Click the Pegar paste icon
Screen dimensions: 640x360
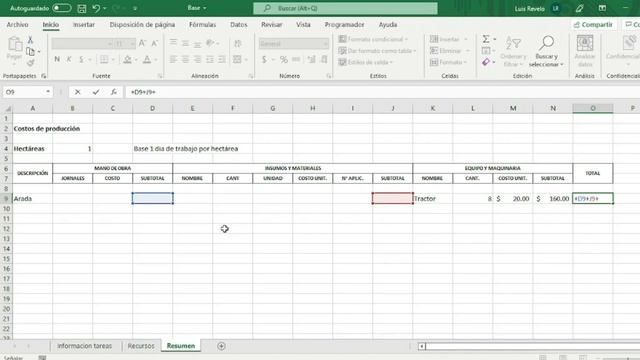pyautogui.click(x=15, y=45)
